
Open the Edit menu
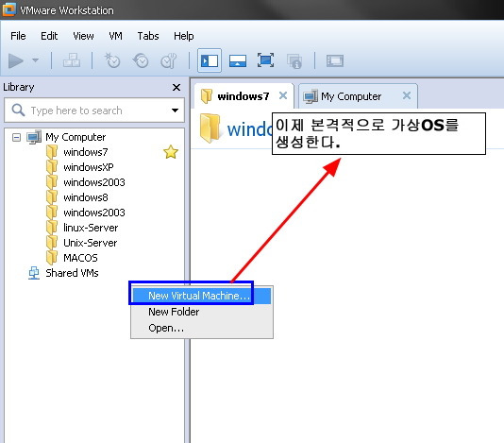coord(49,36)
